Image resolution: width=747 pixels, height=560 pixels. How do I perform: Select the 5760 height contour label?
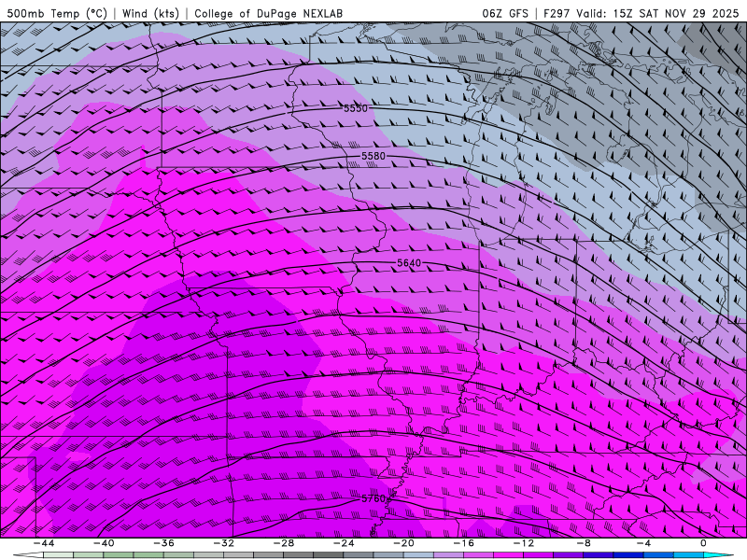(373, 498)
